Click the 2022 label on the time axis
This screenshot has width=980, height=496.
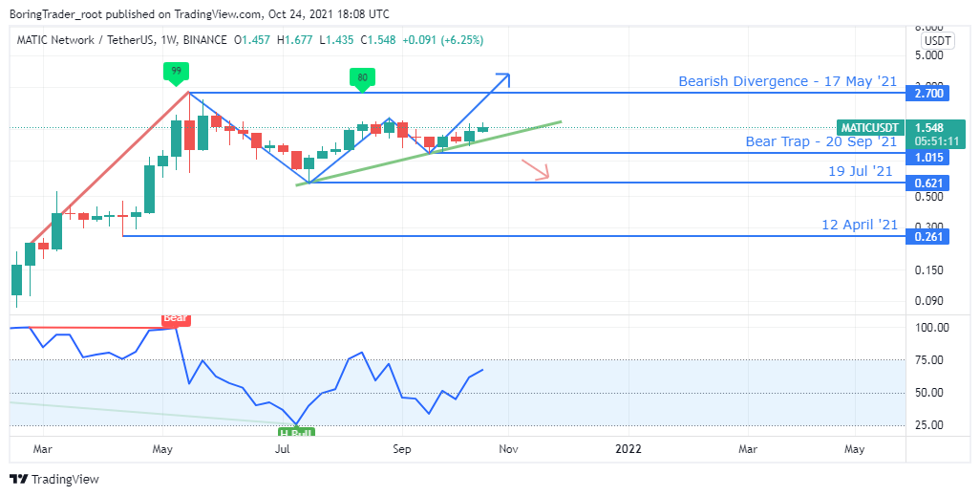[x=628, y=448]
